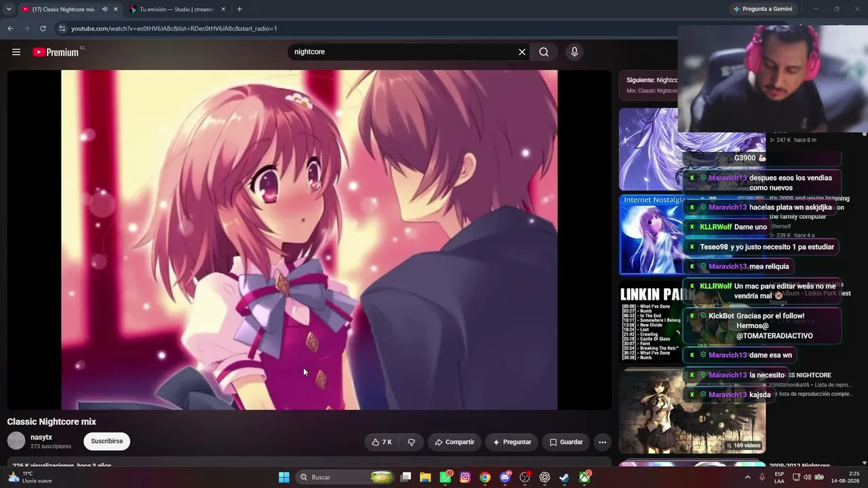Screen dimensions: 868x488
Task: Go to YouTube Premium home logo
Action: (x=56, y=52)
